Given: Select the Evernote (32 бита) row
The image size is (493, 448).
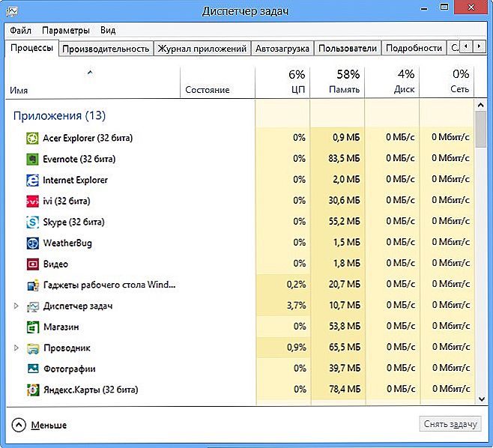Looking at the screenshot, I should [240, 159].
